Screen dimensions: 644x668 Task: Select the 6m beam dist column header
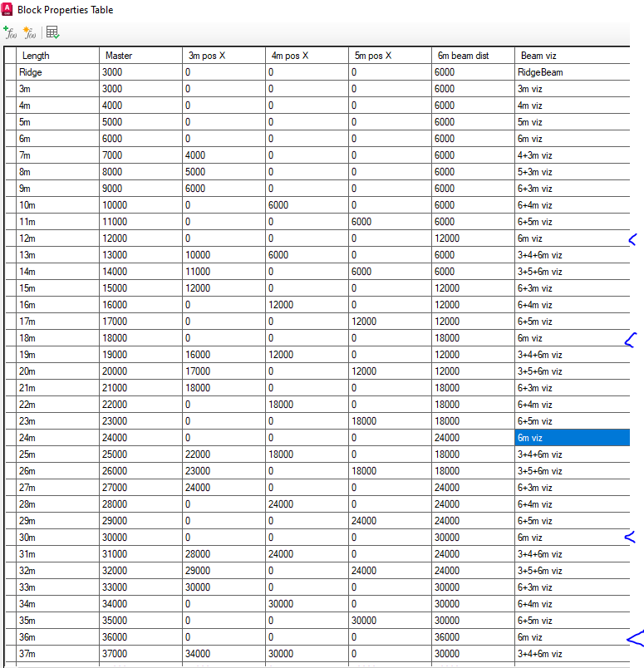pyautogui.click(x=473, y=56)
